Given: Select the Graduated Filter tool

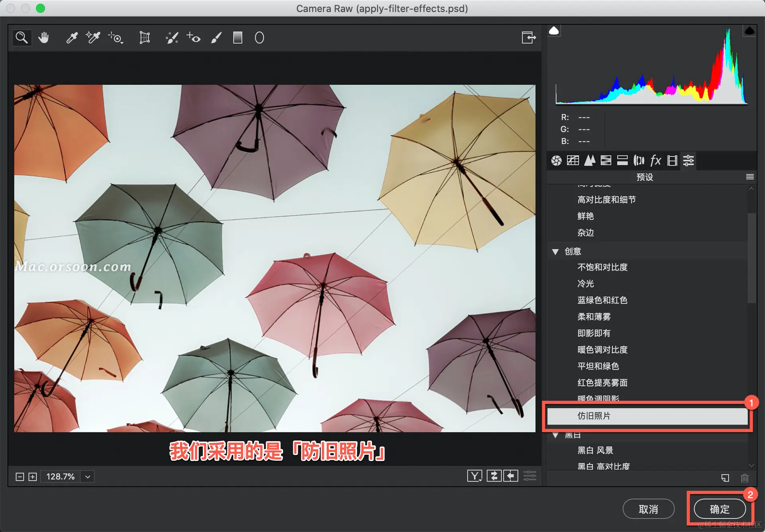Looking at the screenshot, I should (237, 38).
